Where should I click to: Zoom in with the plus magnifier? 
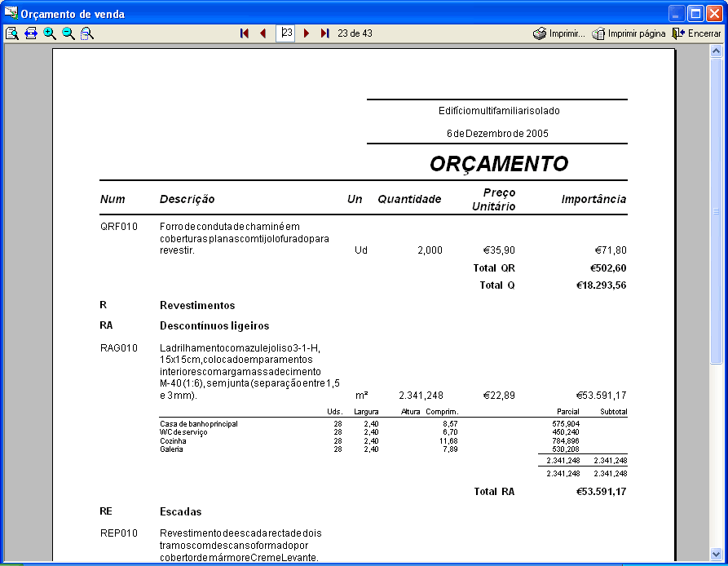pos(50,33)
